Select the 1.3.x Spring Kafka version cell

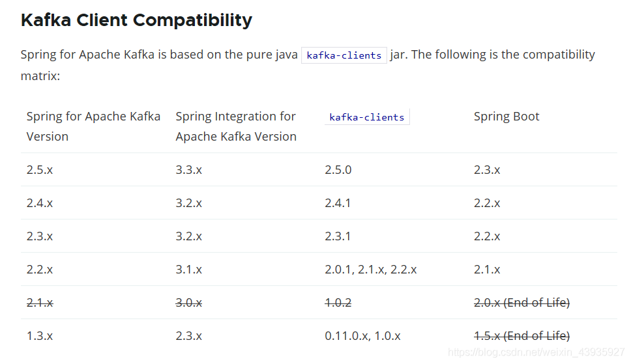point(40,336)
